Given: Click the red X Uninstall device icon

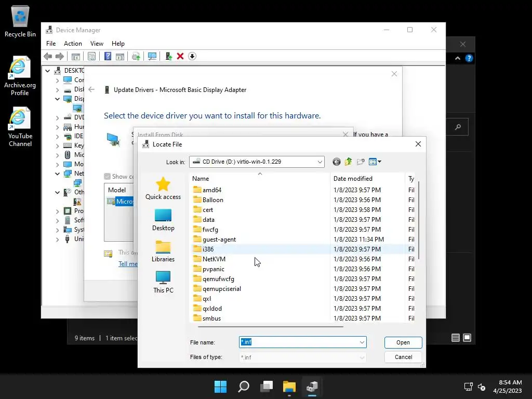Looking at the screenshot, I should pos(180,56).
